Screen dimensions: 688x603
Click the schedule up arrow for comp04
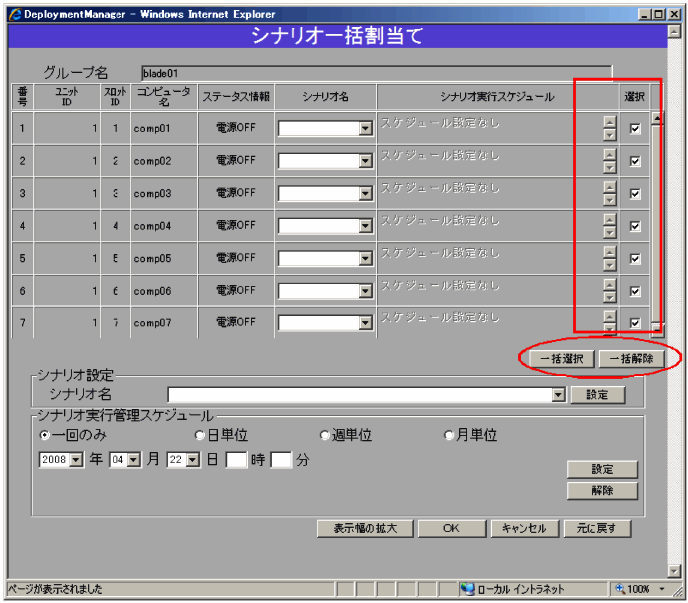609,219
